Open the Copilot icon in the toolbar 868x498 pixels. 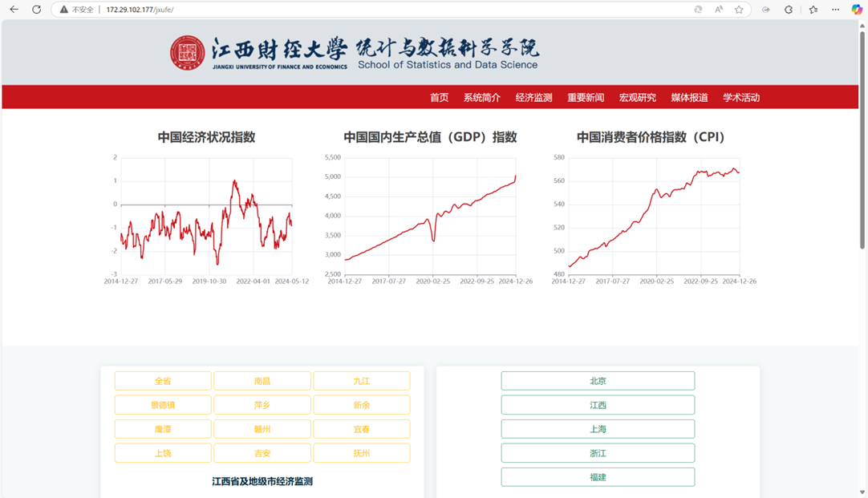point(856,10)
